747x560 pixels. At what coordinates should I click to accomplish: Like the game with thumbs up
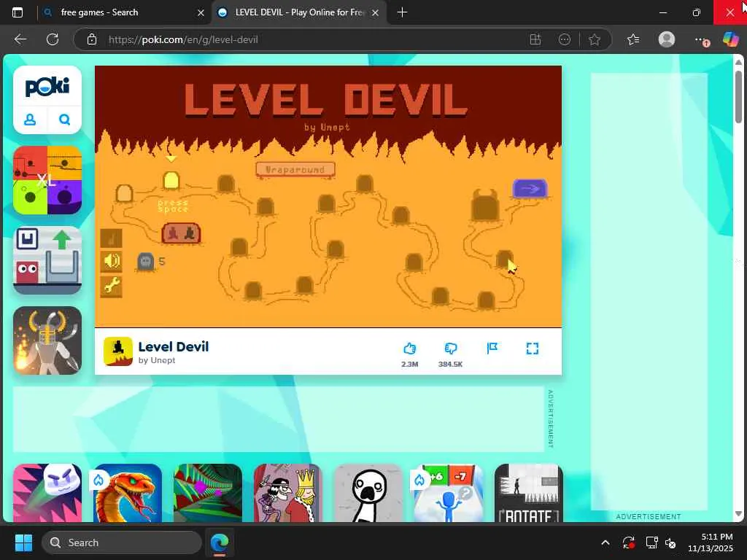(x=409, y=349)
